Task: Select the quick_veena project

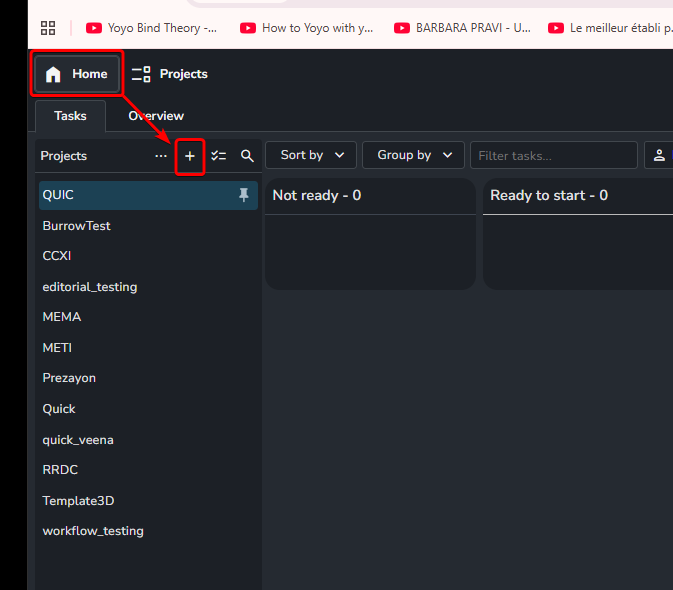Action: (x=148, y=440)
